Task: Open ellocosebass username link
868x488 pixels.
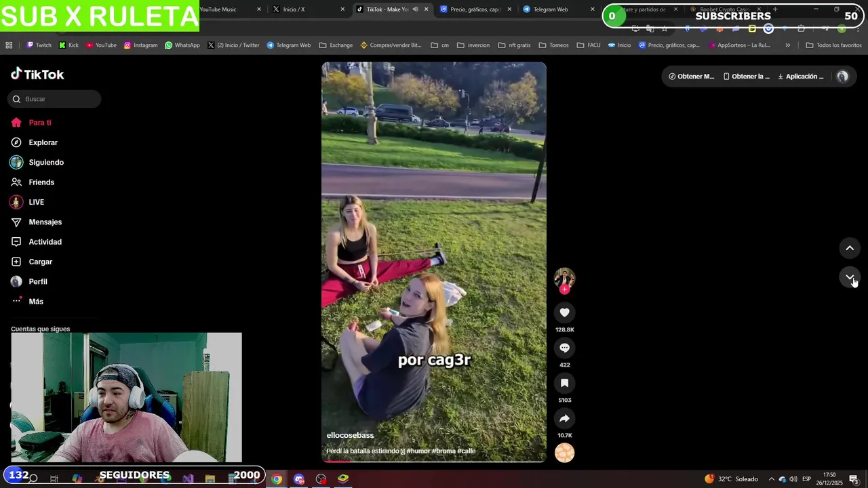Action: [x=350, y=435]
